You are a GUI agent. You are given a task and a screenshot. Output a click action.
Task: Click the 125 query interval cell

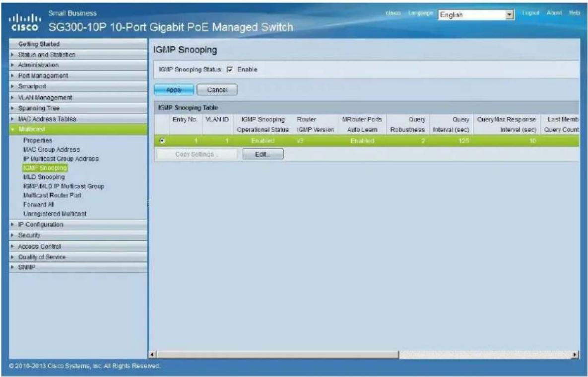(x=464, y=141)
